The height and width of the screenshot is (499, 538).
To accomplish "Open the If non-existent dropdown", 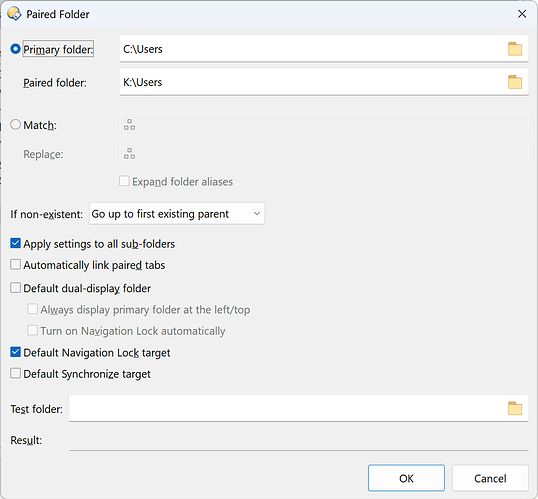I will pyautogui.click(x=177, y=214).
